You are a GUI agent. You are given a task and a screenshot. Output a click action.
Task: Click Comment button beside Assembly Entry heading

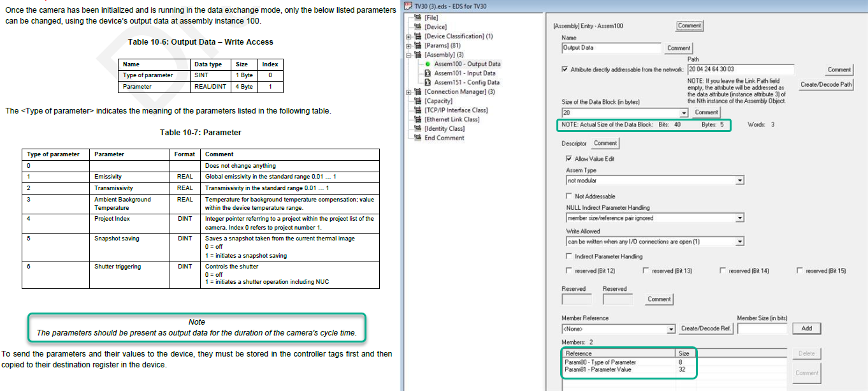[690, 26]
